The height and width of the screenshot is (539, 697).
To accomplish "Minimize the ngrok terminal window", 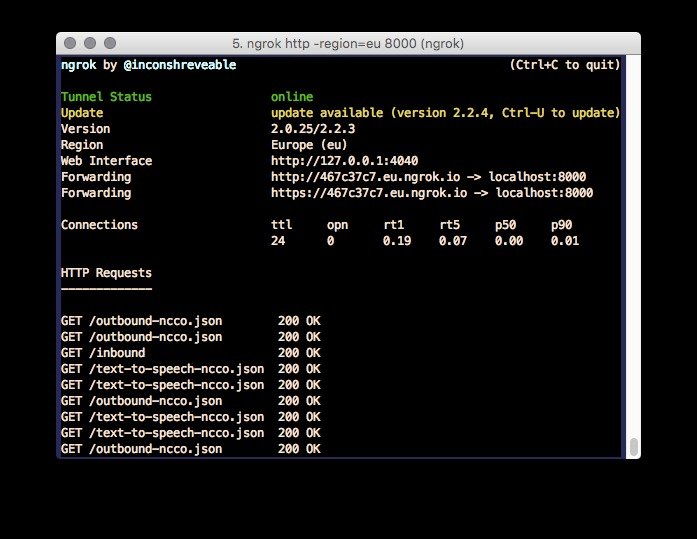I will coord(90,43).
